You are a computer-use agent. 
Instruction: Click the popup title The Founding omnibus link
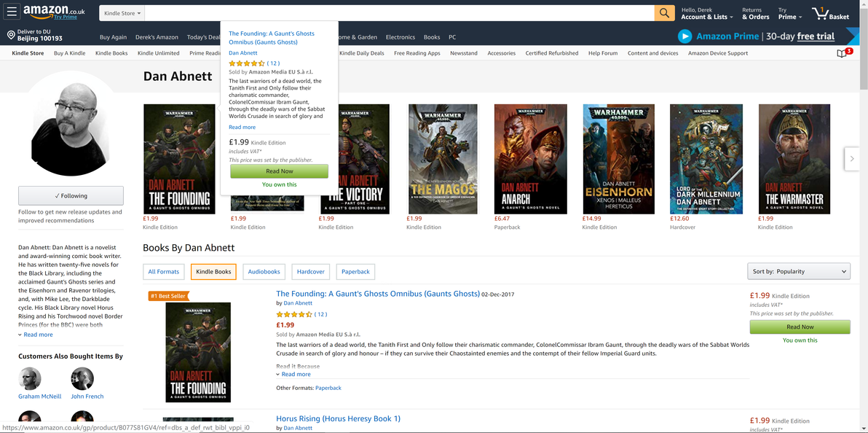tap(271, 38)
